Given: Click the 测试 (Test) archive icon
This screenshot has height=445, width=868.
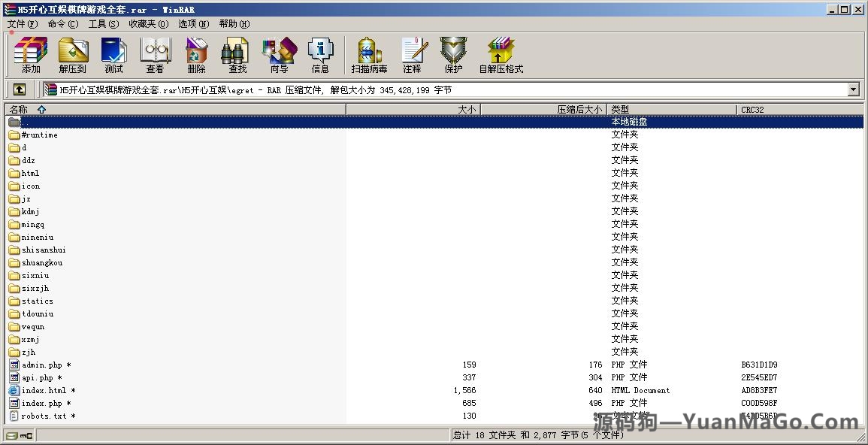Looking at the screenshot, I should [113, 54].
